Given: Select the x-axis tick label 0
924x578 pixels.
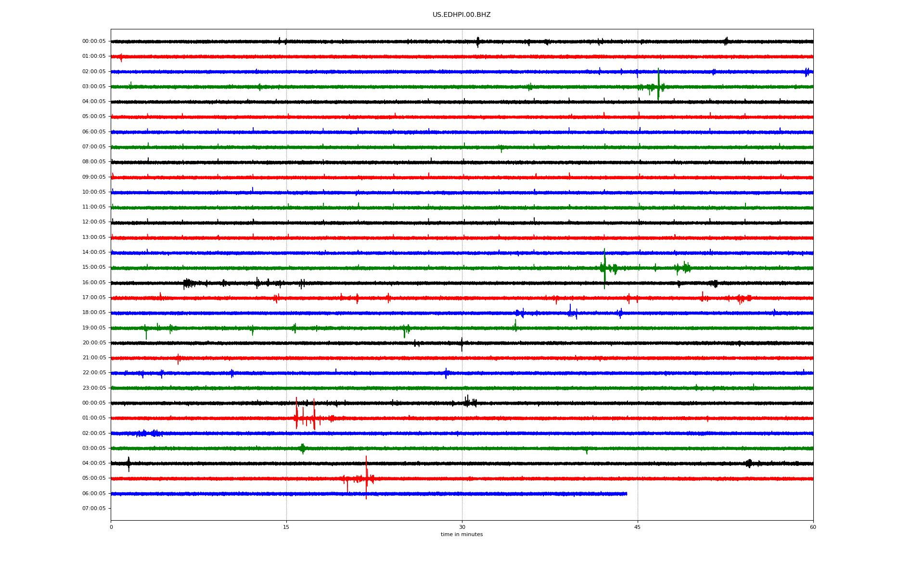Looking at the screenshot, I should pyautogui.click(x=111, y=527).
